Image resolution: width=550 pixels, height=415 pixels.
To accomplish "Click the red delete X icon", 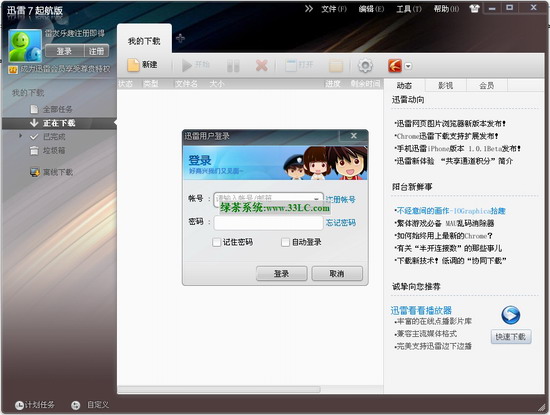I will coord(262,65).
